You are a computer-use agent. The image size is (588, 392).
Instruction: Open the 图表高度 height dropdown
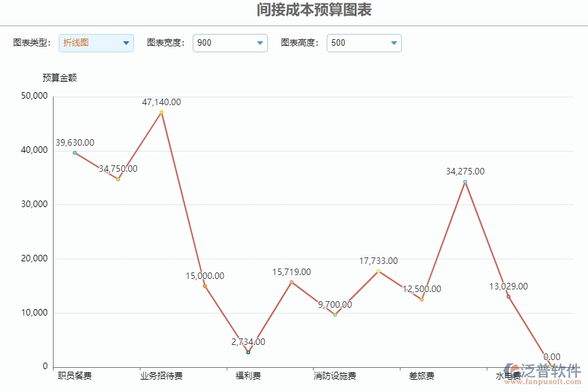[364, 42]
